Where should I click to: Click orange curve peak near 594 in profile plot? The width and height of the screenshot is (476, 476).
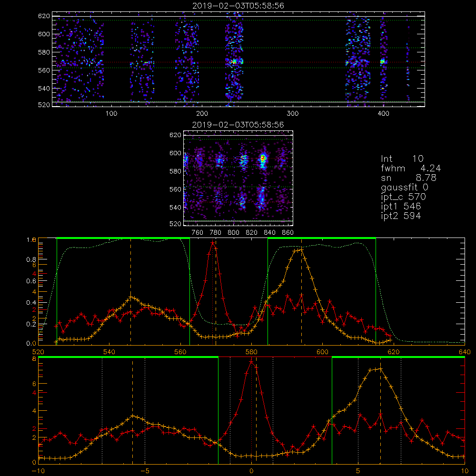301,250
